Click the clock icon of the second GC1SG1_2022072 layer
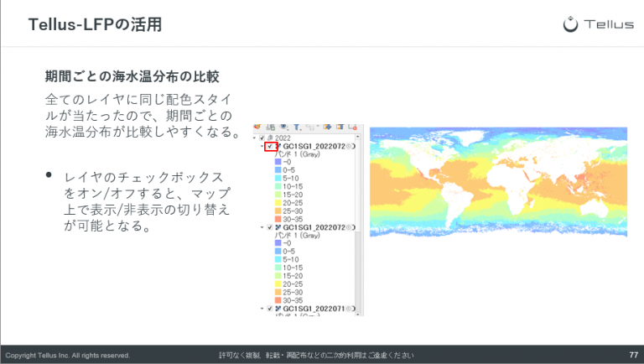The width and height of the screenshot is (644, 364). [x=348, y=227]
